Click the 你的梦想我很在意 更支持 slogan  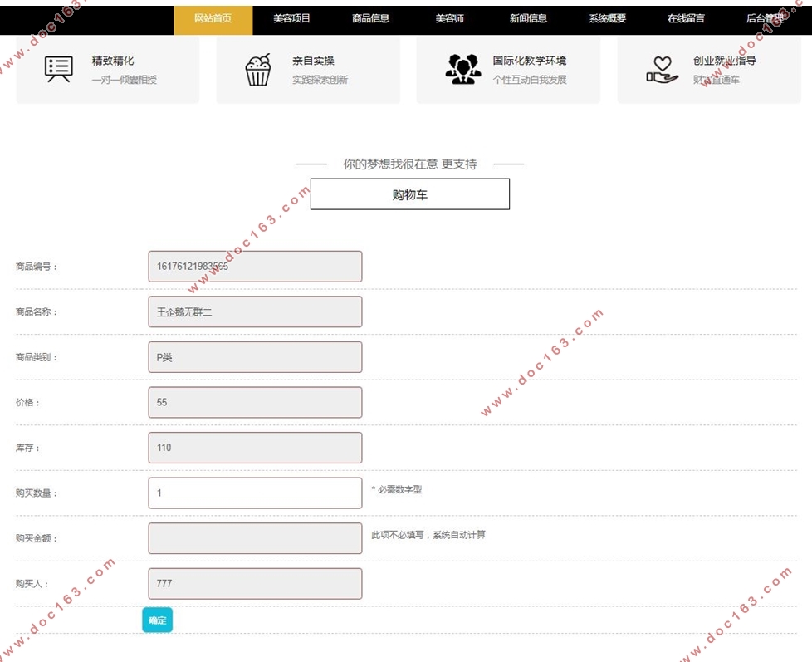tap(409, 164)
